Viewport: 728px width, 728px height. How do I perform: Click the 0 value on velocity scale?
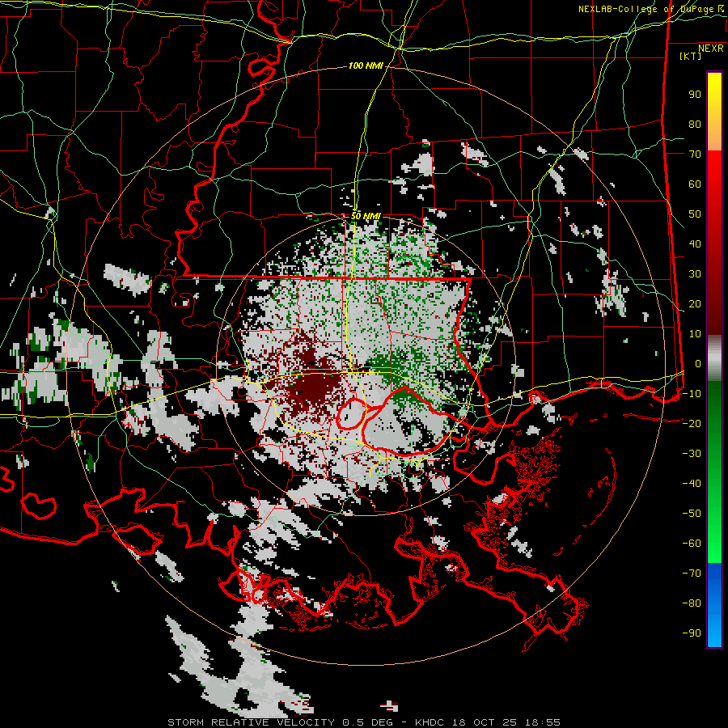(x=698, y=363)
